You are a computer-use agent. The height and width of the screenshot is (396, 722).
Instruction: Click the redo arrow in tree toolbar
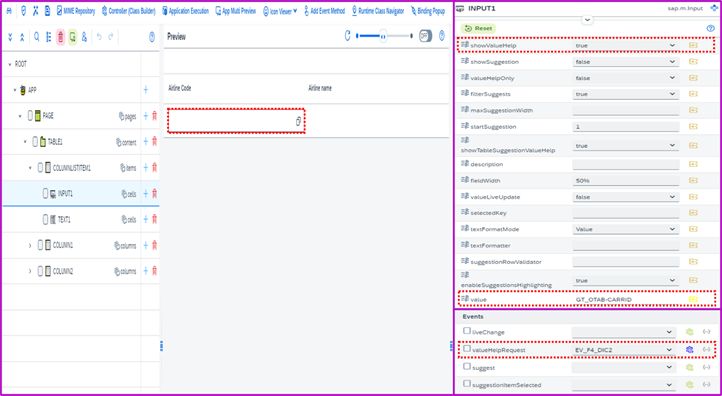click(x=111, y=37)
